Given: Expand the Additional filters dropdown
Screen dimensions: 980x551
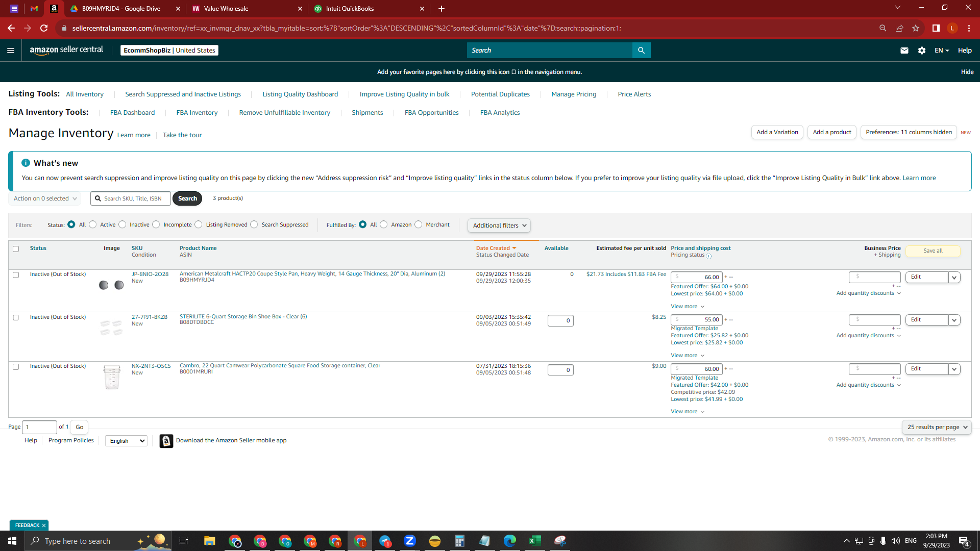Looking at the screenshot, I should click(499, 226).
